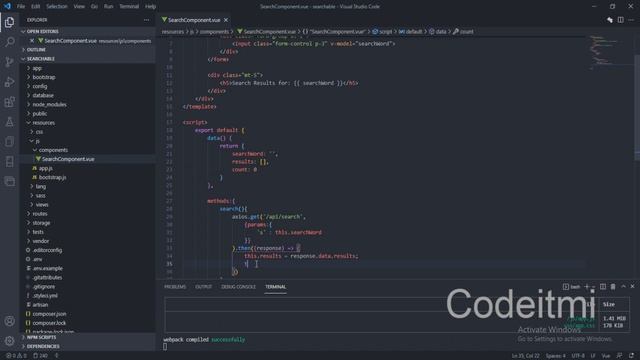Viewport: 640px width, 360px height.
Task: Click the notifications bell in status bar
Action: 631,356
